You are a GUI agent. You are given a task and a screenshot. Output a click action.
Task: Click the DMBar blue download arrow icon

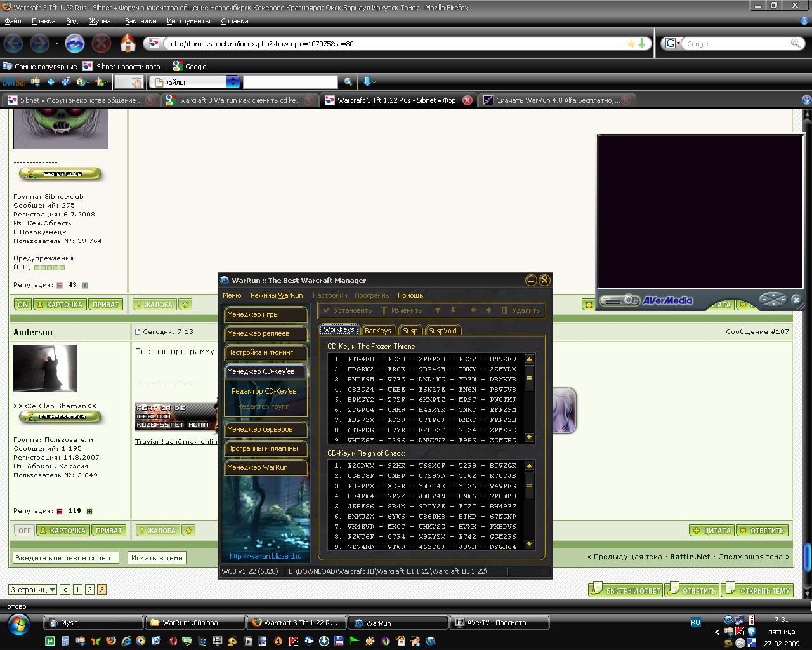pyautogui.click(x=367, y=82)
